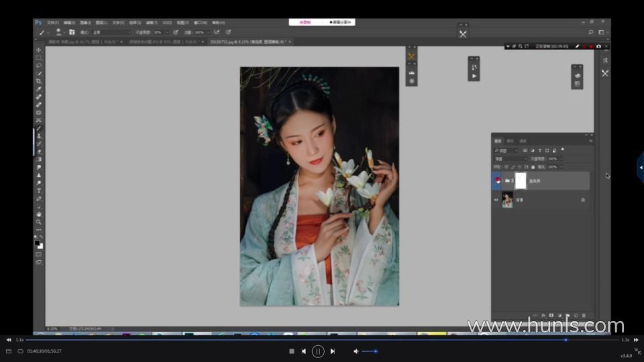Click the stop button in video player
Image resolution: width=644 pixels, height=362 pixels.
click(292, 351)
